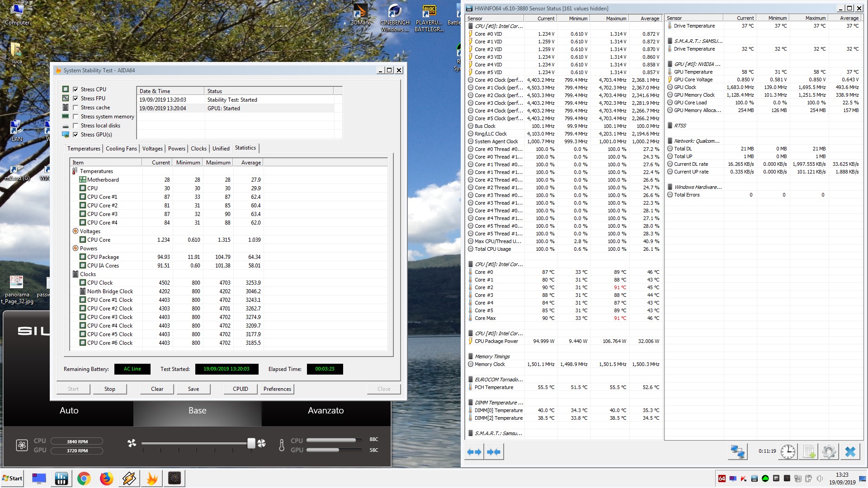Select the Base fan mode
This screenshot has width=868, height=488.
tap(198, 411)
